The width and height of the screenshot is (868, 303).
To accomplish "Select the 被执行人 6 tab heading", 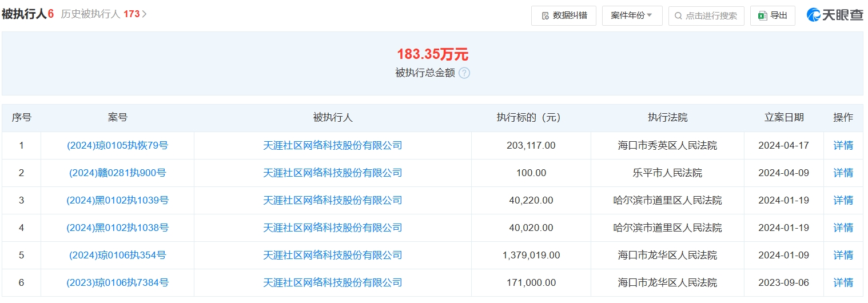I will pyautogui.click(x=27, y=14).
